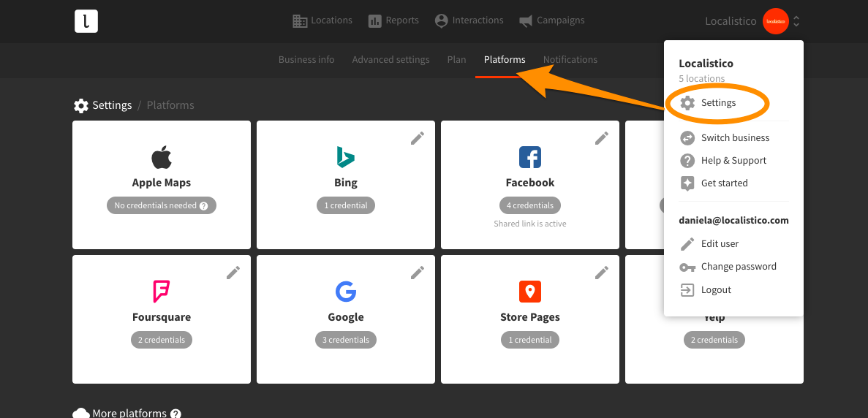Click the gear icon in dropdown menu
868x418 pixels.
tap(687, 103)
